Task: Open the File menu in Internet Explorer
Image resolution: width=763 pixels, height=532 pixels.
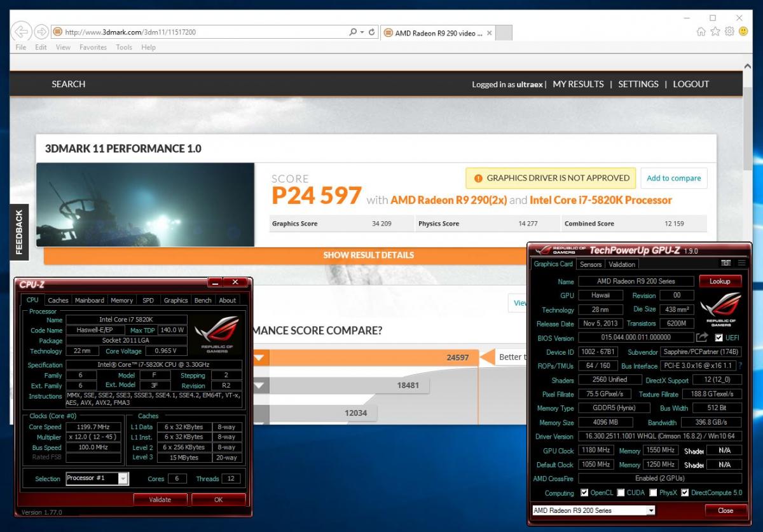Action: (x=21, y=47)
